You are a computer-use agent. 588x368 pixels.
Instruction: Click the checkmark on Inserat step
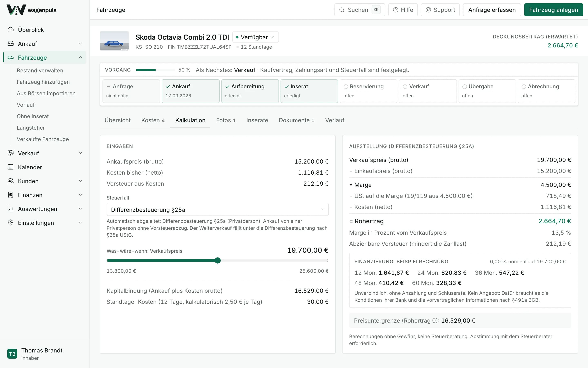click(286, 86)
